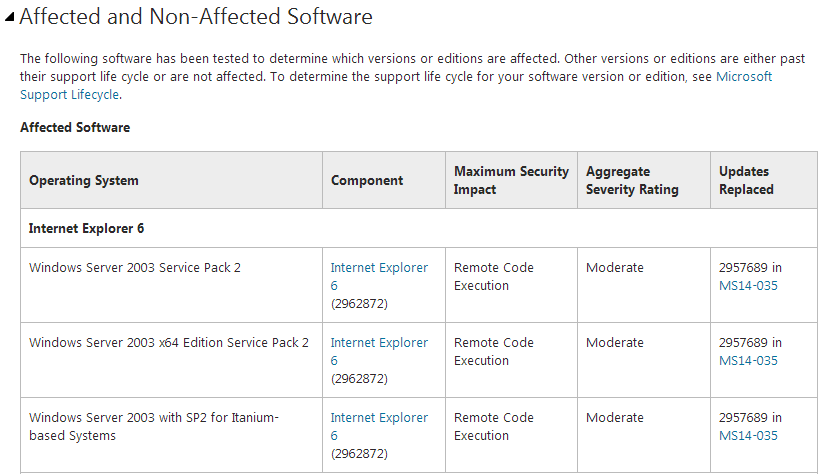Follow MS14-035 link in Itanium-based Systems row
This screenshot has width=821, height=474.
[748, 436]
